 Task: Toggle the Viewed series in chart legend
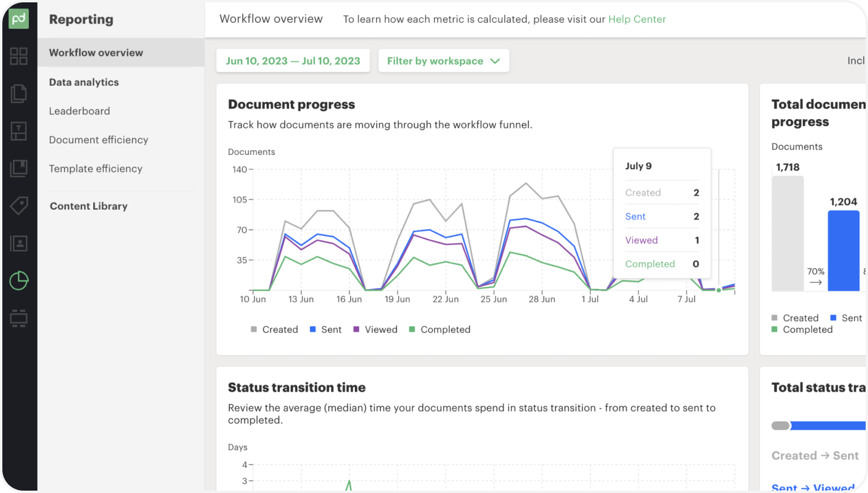pos(375,330)
